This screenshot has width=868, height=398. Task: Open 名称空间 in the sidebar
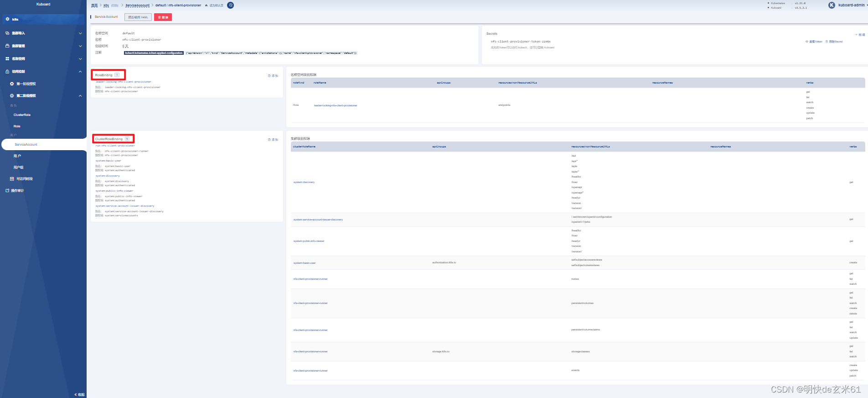coord(18,59)
